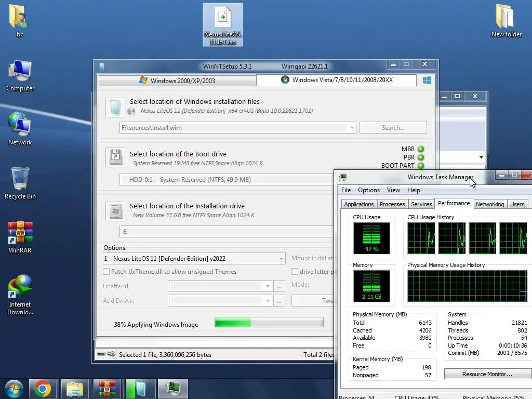Launch Internet Download Manager desktop shortcut
The width and height of the screenshot is (532, 399).
pos(20,295)
